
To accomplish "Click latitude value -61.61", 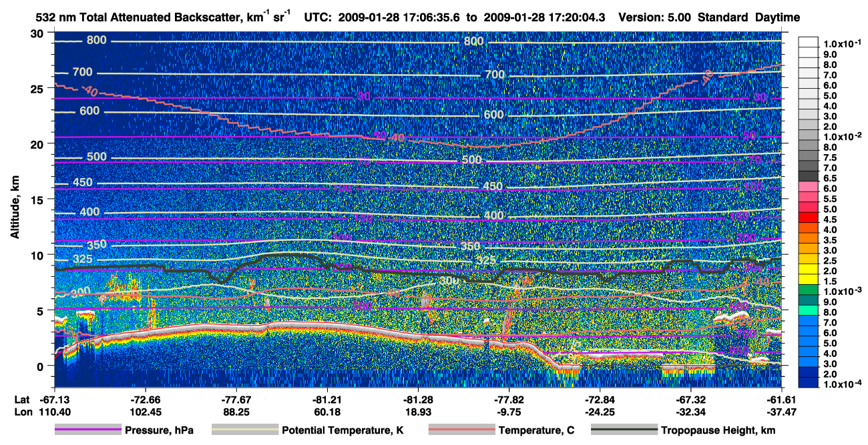I will (782, 399).
